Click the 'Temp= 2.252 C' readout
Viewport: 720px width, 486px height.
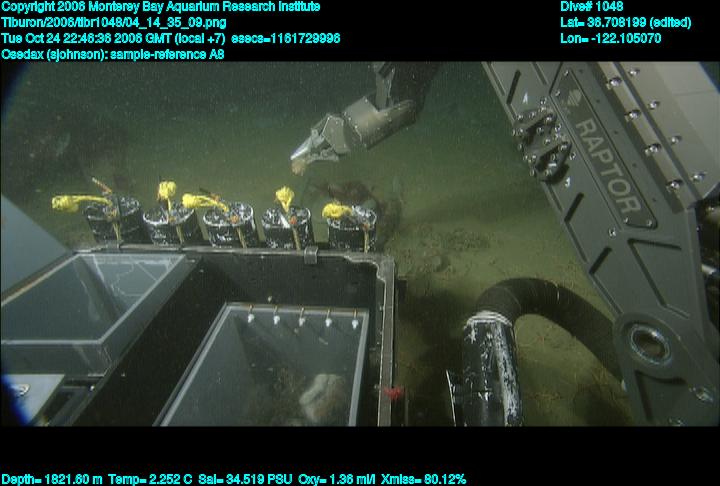[150, 480]
